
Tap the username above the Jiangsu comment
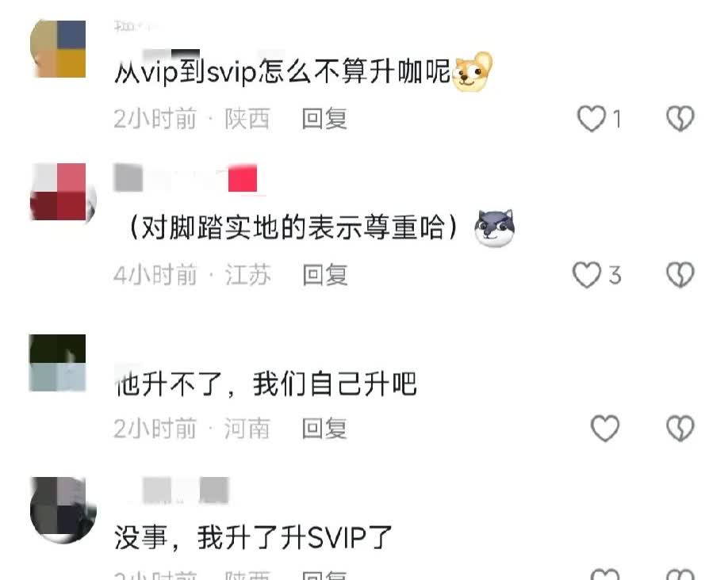pos(186,177)
